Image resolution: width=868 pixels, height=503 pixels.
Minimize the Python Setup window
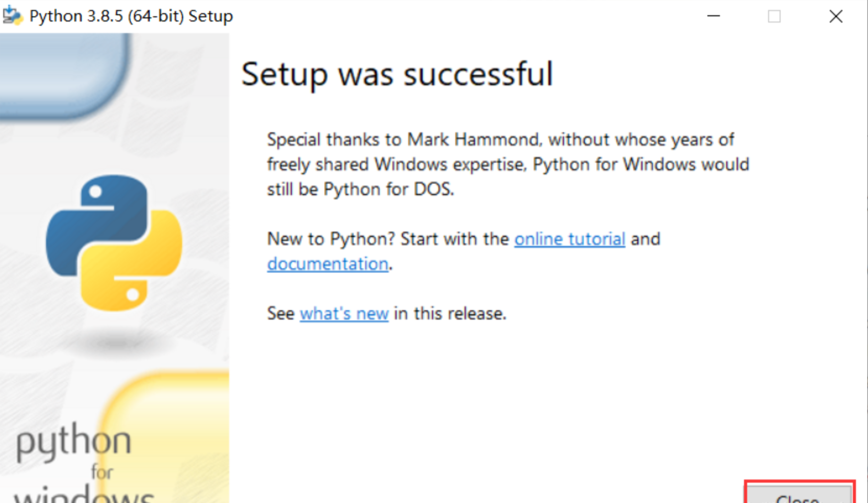coord(714,16)
